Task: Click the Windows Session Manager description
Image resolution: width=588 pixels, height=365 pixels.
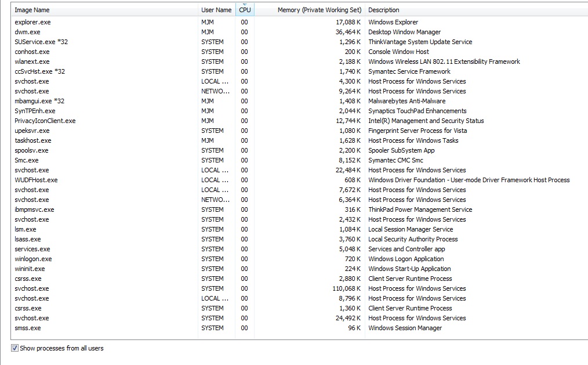Action: [x=405, y=328]
